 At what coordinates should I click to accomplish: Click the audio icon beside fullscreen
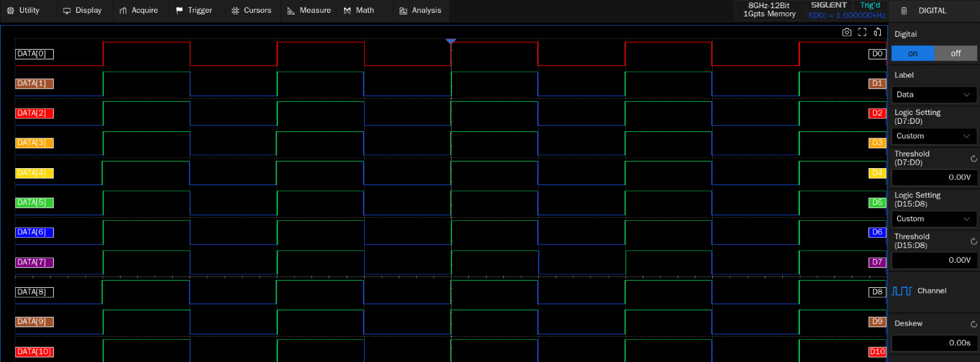click(x=877, y=32)
